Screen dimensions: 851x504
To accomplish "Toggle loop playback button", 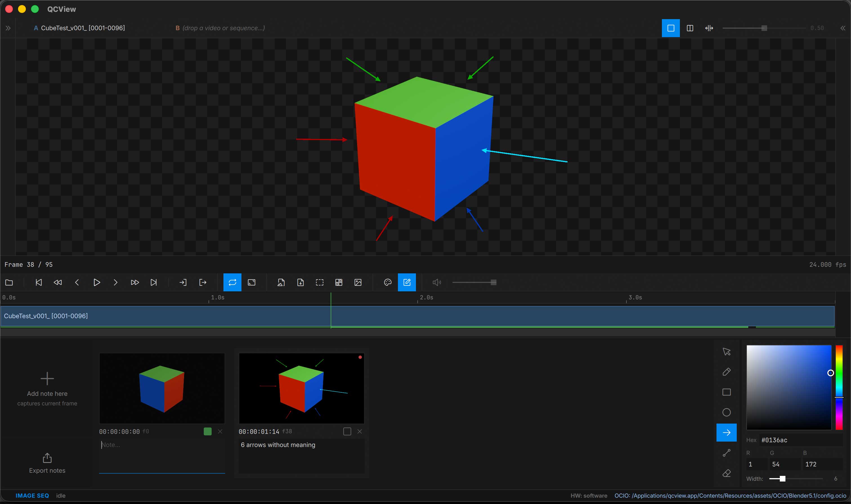I will coord(232,283).
